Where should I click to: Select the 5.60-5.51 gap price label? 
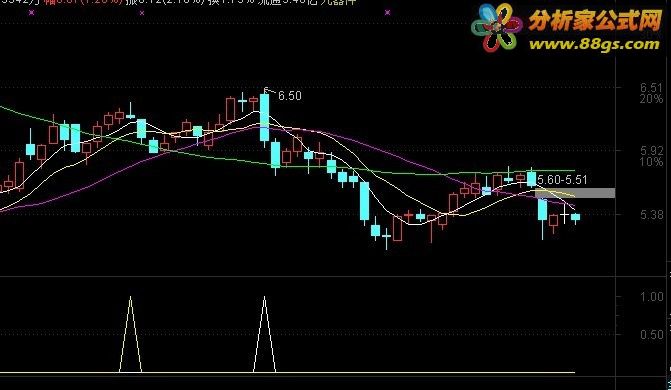[562, 180]
